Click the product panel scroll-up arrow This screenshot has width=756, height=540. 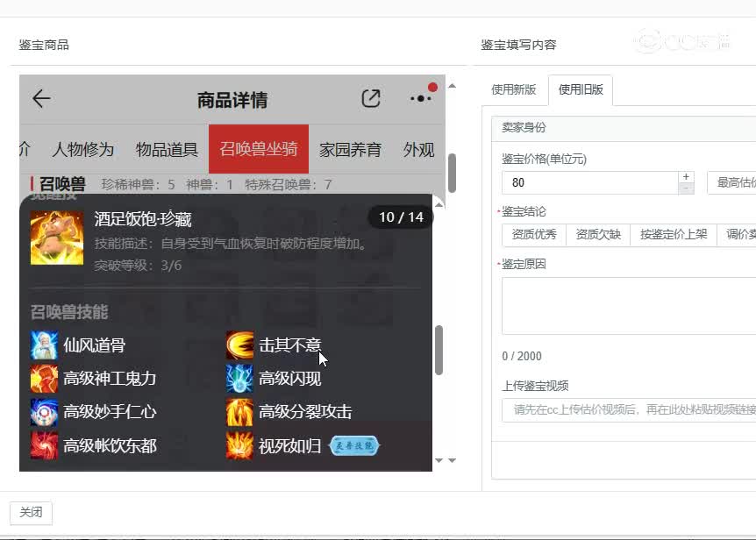452,86
